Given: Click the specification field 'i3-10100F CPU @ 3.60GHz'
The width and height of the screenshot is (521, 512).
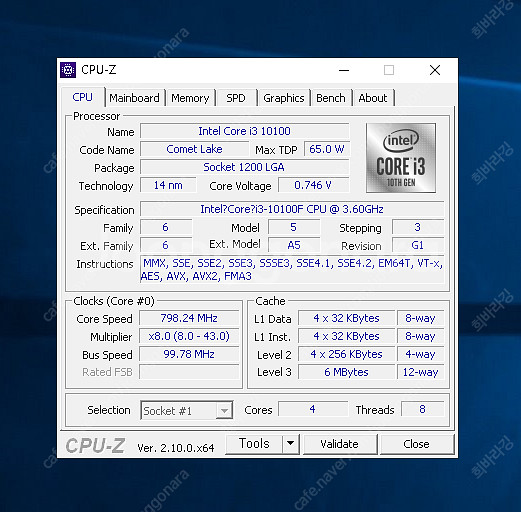Looking at the screenshot, I should tap(292, 209).
